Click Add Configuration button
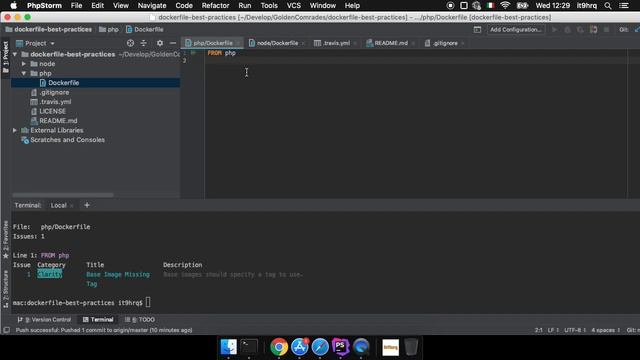This screenshot has height=360, width=640. pyautogui.click(x=516, y=29)
